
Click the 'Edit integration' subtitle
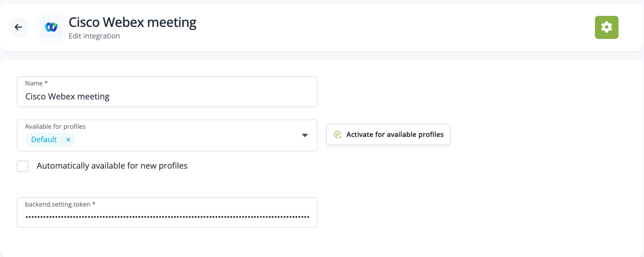[x=94, y=36]
